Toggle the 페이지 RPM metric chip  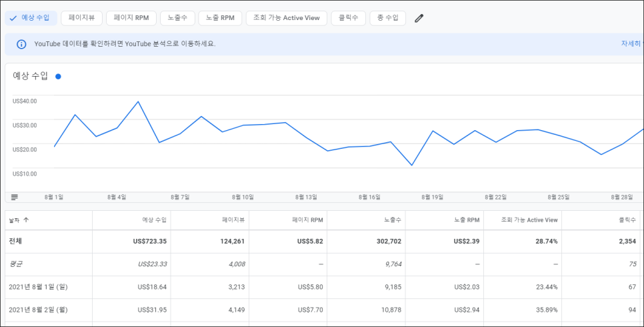131,18
